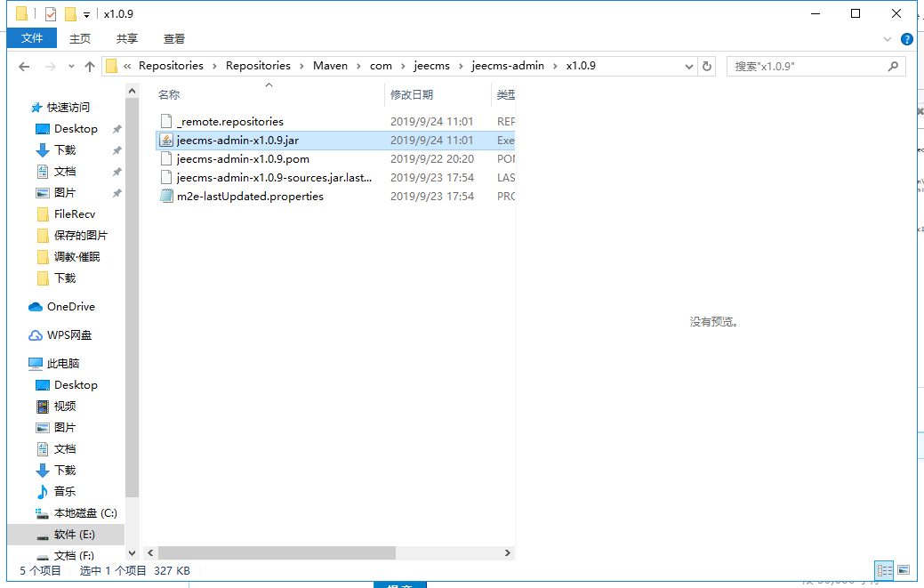Unpin Desktop from quick access pin icon
Screen dimensions: 924x588
[117, 129]
